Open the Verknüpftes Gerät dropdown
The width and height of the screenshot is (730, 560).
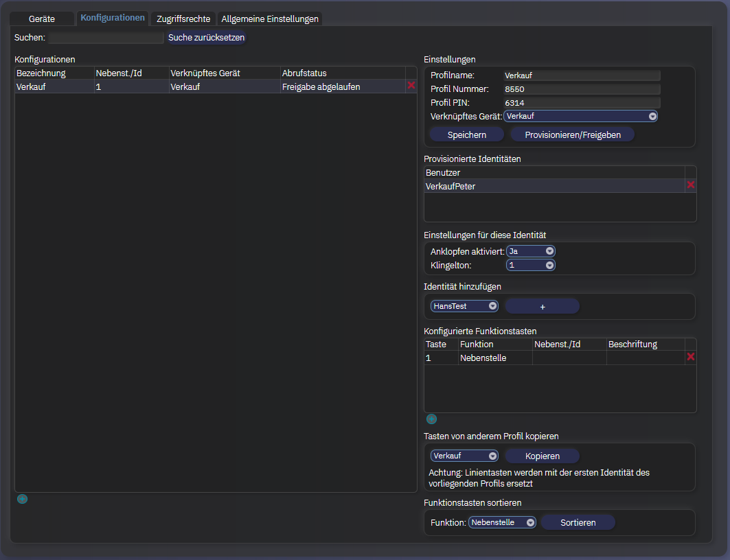(580, 116)
